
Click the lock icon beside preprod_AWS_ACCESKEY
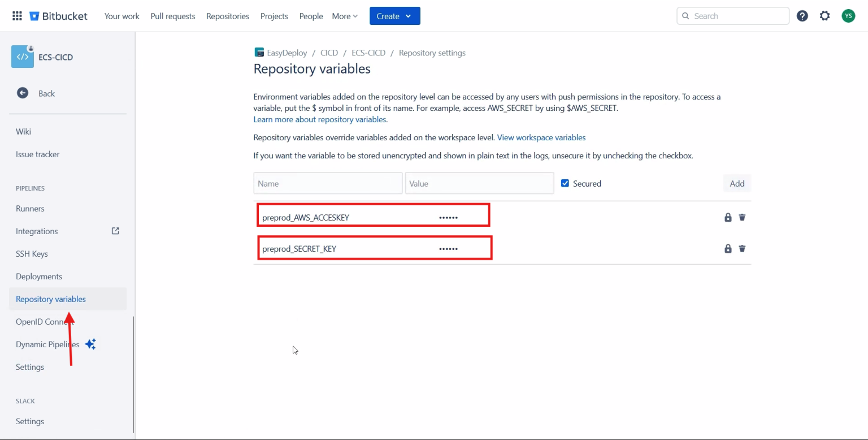[728, 217]
